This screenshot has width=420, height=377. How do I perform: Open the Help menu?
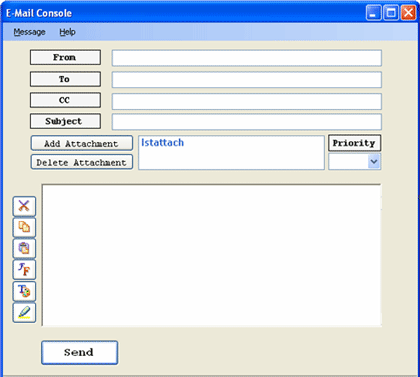pyautogui.click(x=67, y=32)
